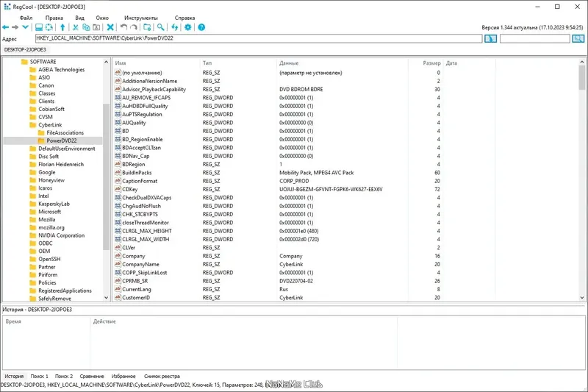The width and height of the screenshot is (588, 392).
Task: Open the Правка menu
Action: click(54, 18)
